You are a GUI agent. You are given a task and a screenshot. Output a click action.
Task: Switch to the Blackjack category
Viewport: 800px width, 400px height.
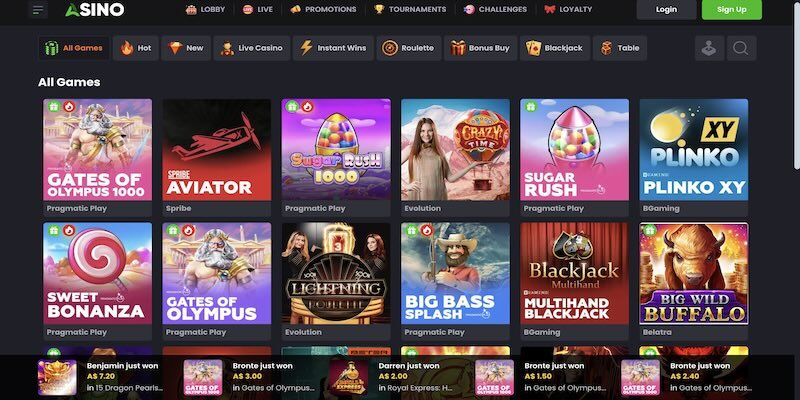pyautogui.click(x=555, y=48)
